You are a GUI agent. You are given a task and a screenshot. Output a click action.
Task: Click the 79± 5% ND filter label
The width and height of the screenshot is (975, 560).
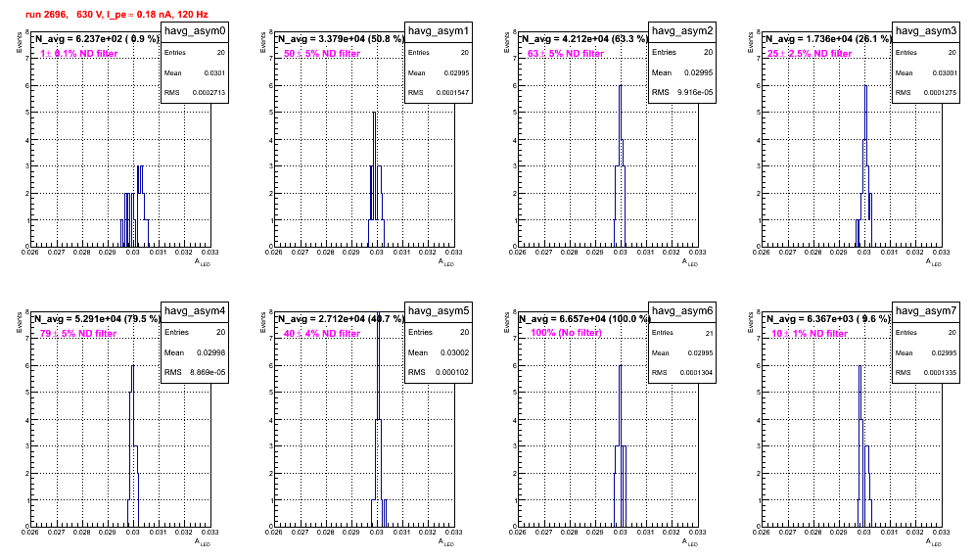pyautogui.click(x=78, y=334)
